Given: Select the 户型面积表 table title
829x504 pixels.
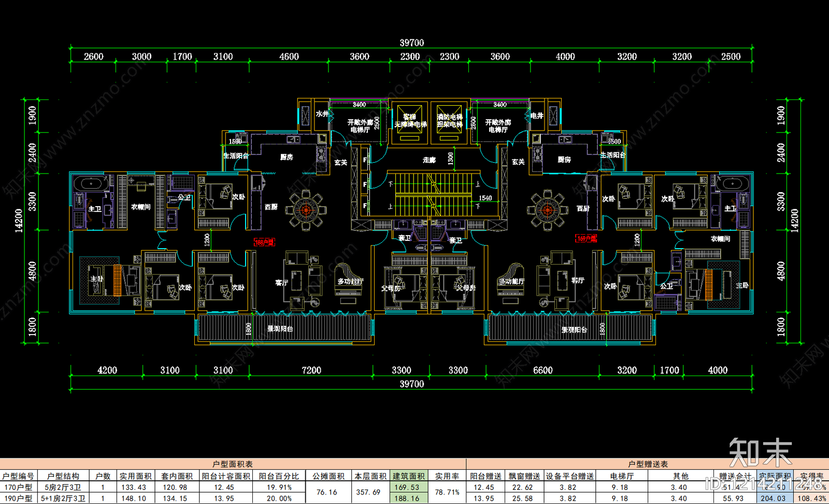Looking at the screenshot, I should pyautogui.click(x=233, y=464).
